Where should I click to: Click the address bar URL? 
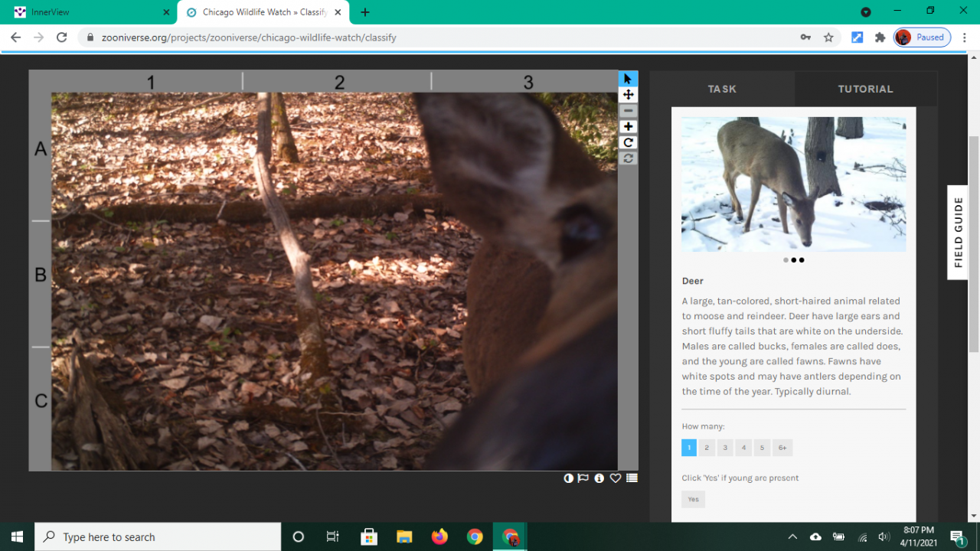point(249,37)
